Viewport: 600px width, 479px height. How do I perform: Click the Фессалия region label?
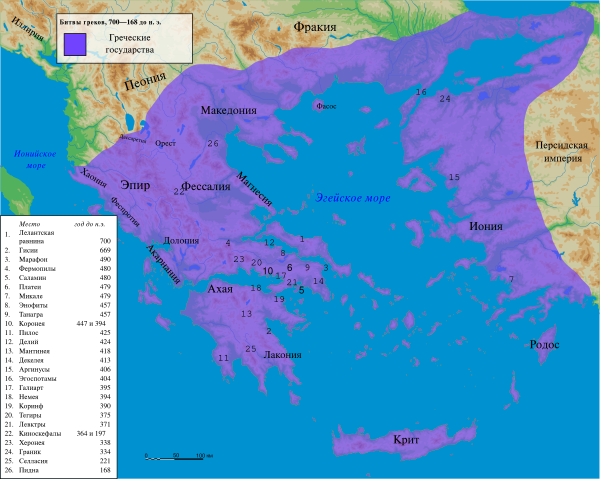[x=207, y=187]
